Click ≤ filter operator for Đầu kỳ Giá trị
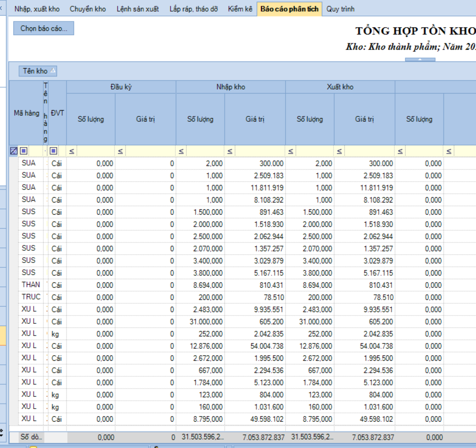The width and height of the screenshot is (476, 448). pyautogui.click(x=120, y=151)
